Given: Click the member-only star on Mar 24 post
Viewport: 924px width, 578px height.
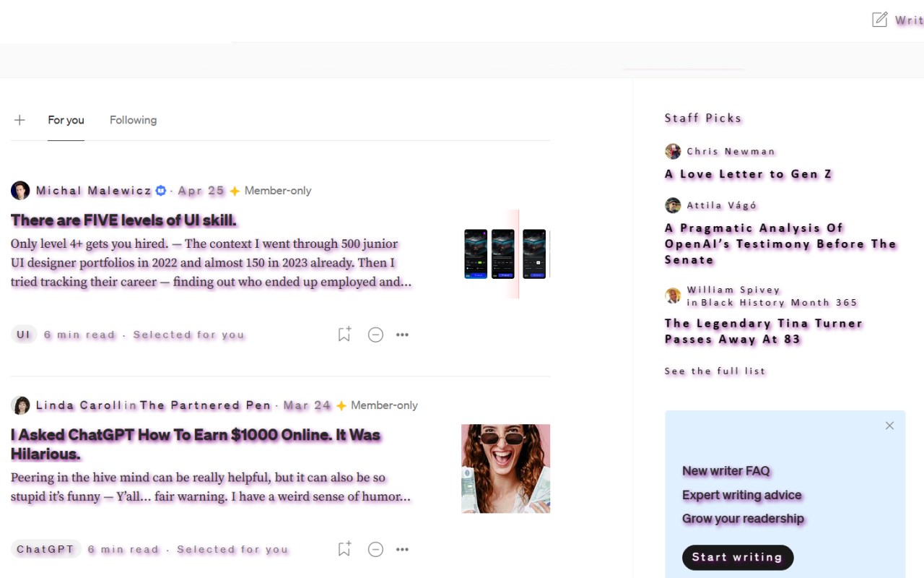Looking at the screenshot, I should tap(341, 405).
